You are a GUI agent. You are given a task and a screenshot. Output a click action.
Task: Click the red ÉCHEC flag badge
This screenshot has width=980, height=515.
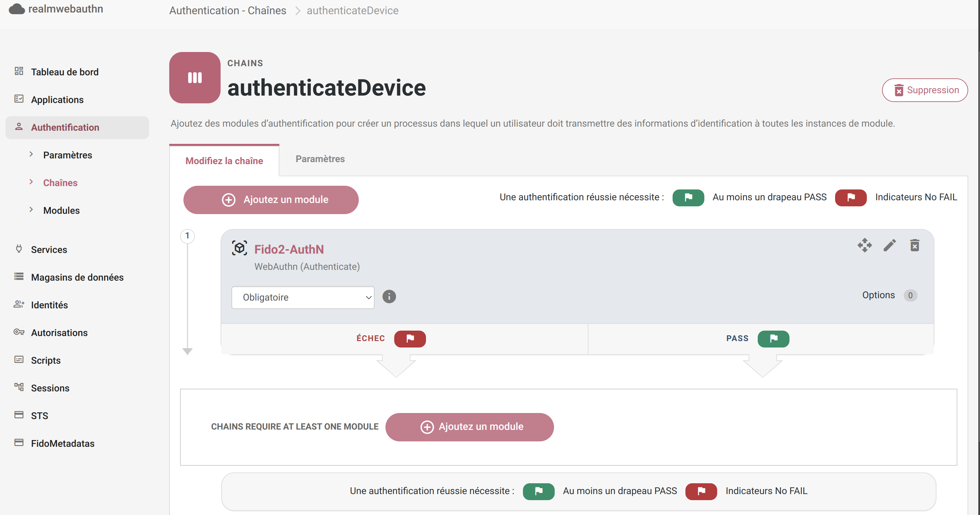(x=410, y=338)
